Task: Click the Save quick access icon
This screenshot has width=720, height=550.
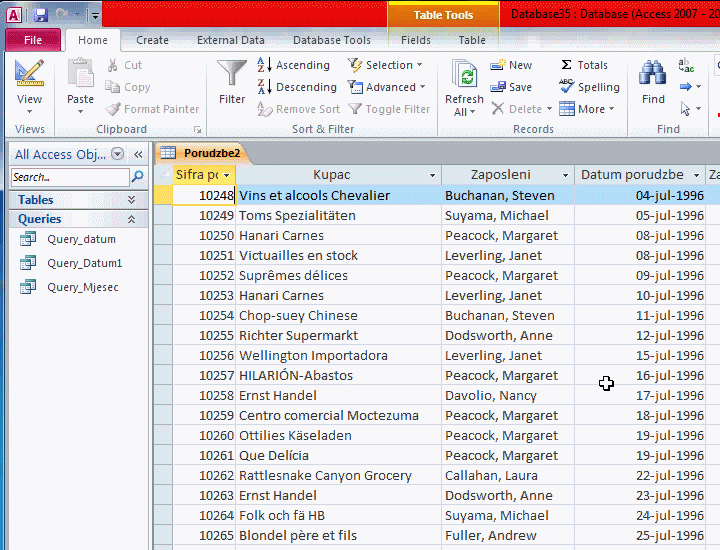Action: pyautogui.click(x=41, y=15)
